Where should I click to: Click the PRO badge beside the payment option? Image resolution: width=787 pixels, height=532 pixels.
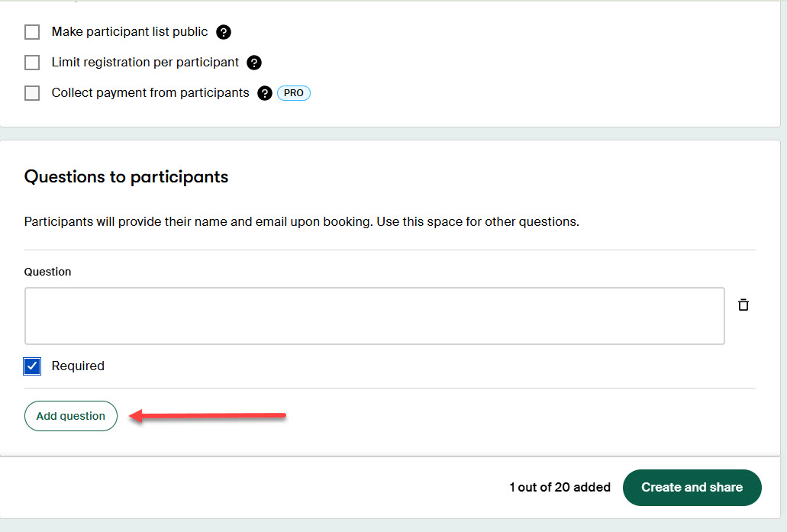292,92
